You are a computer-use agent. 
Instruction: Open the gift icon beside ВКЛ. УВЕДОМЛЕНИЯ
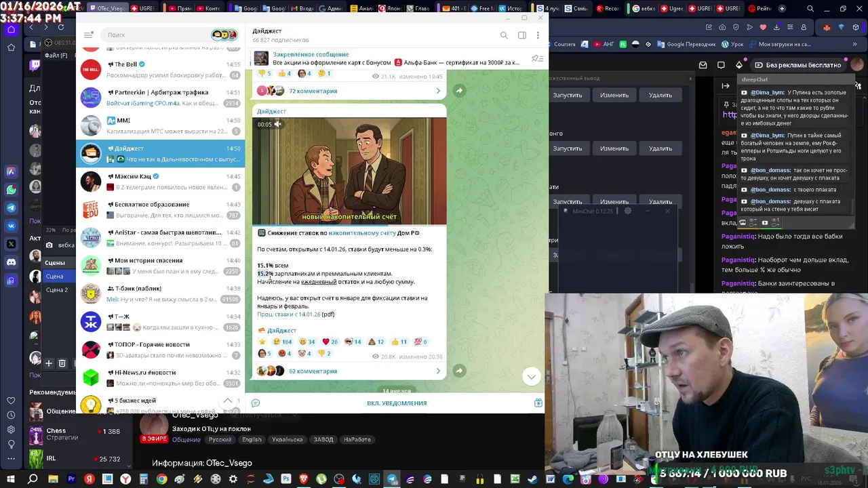pos(538,403)
